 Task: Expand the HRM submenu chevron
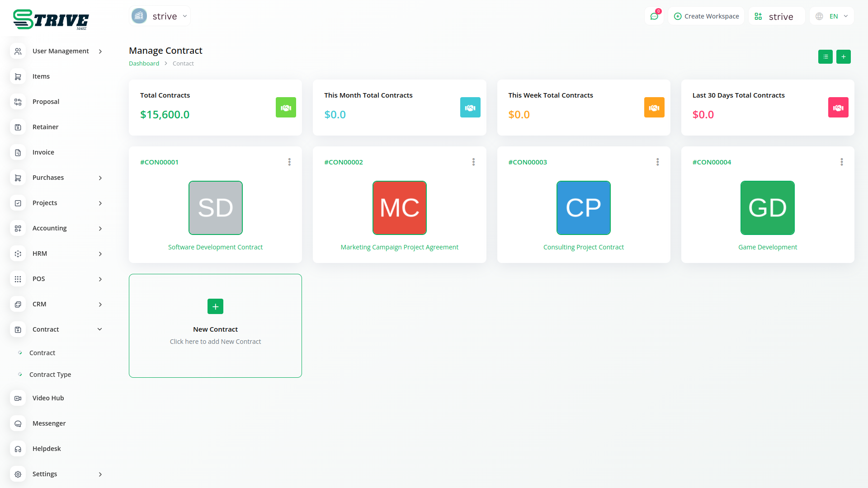(x=100, y=253)
